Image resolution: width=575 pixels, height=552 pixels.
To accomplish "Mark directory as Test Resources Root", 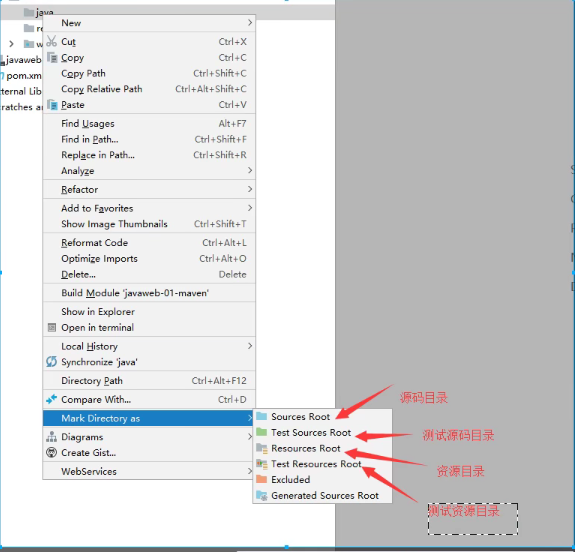I will (322, 464).
